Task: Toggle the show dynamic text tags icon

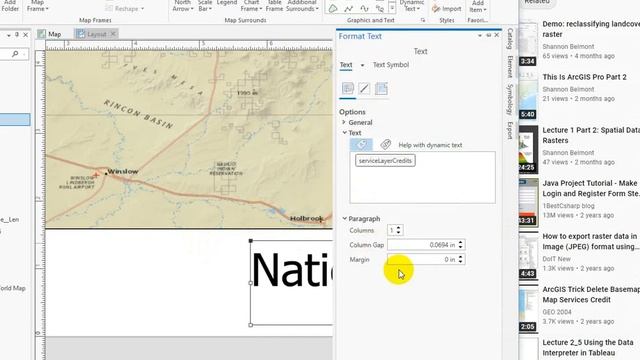Action: tap(361, 144)
